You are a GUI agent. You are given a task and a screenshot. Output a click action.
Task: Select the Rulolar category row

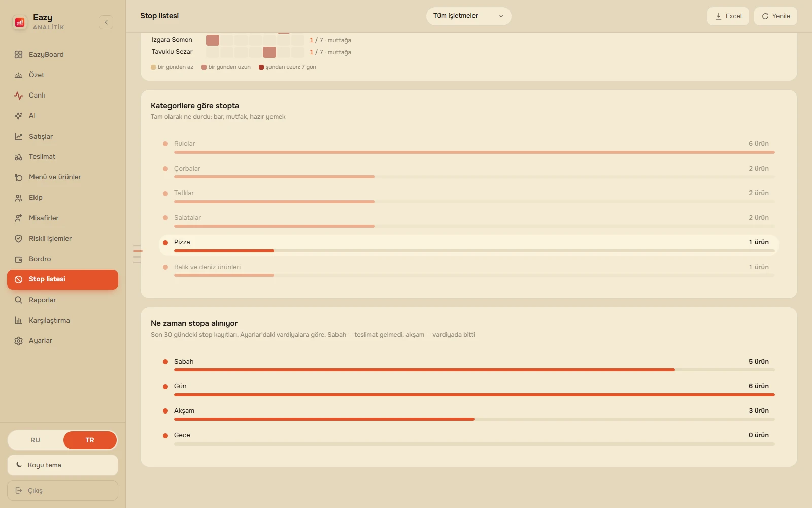point(468,146)
